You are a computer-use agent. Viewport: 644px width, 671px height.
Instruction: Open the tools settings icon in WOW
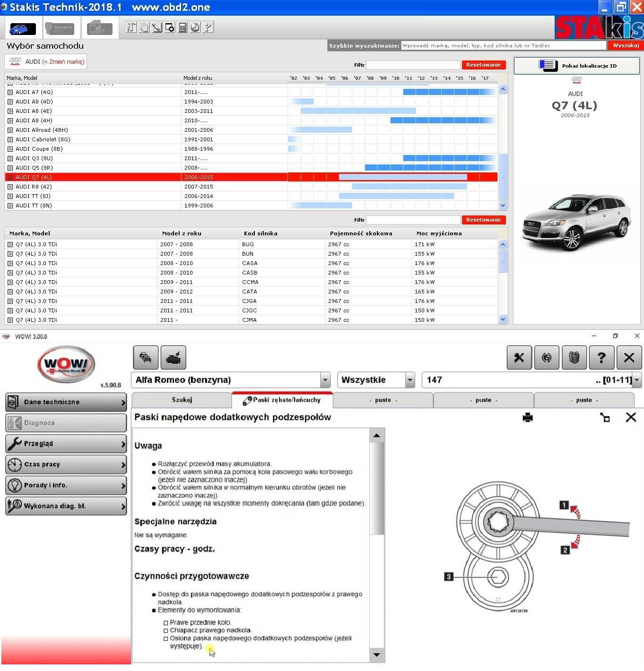coord(519,358)
